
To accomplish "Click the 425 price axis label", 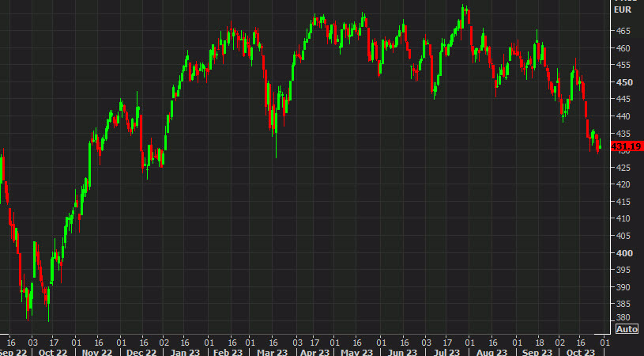I will pos(623,168).
